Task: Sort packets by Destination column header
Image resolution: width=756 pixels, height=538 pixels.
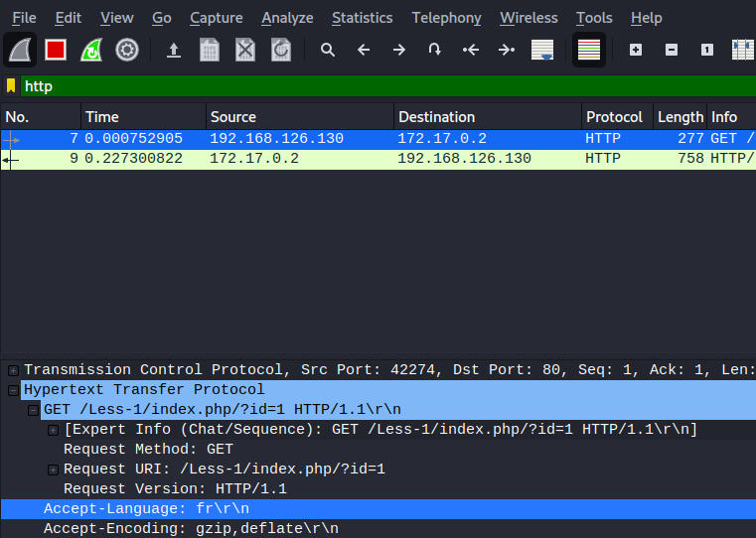Action: click(488, 117)
